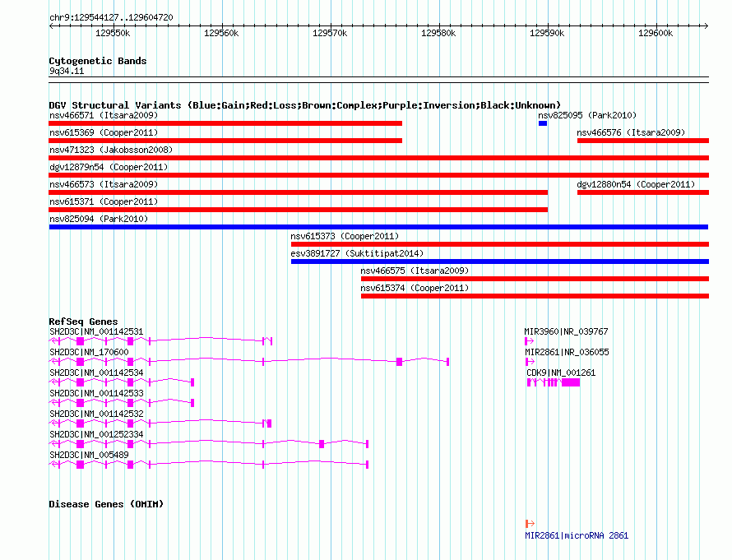Click the CDK9|NM_001261 label
Viewport: 732px width, 560px height.
(x=561, y=373)
